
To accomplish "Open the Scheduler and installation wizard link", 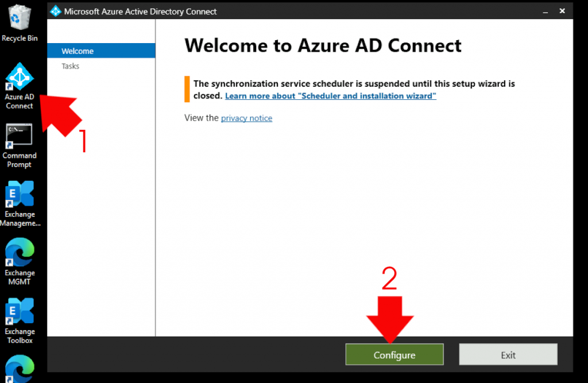I will click(330, 96).
